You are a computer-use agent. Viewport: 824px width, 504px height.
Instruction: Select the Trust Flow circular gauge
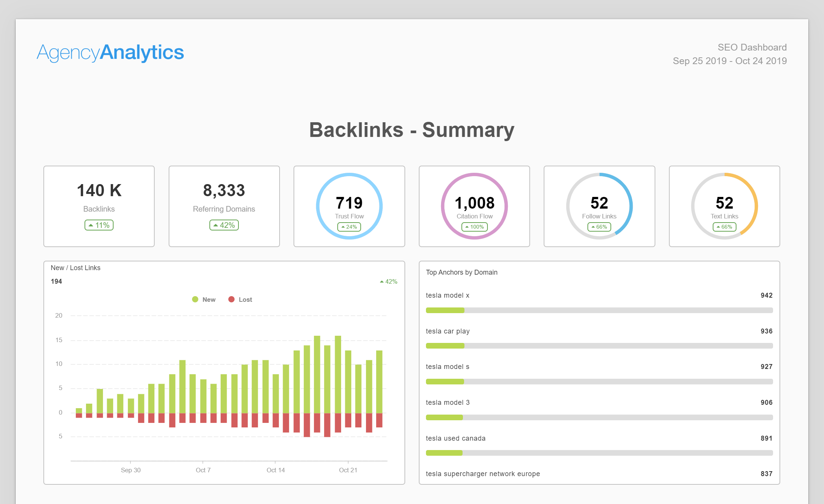point(349,206)
